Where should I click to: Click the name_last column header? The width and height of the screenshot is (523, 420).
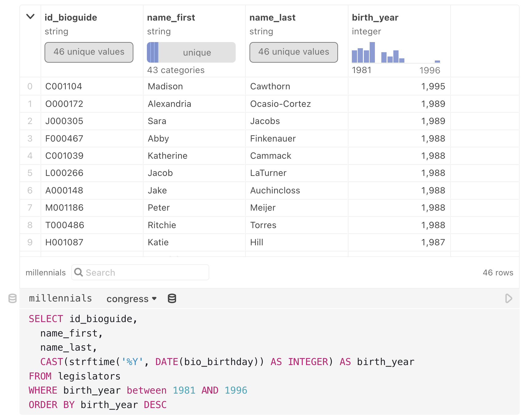[x=273, y=17]
